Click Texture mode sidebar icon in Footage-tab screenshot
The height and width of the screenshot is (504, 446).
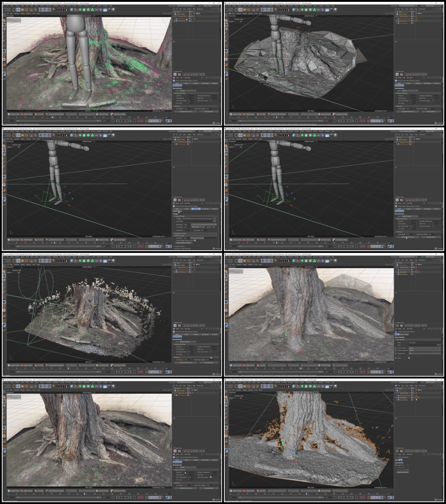[x=4, y=155]
